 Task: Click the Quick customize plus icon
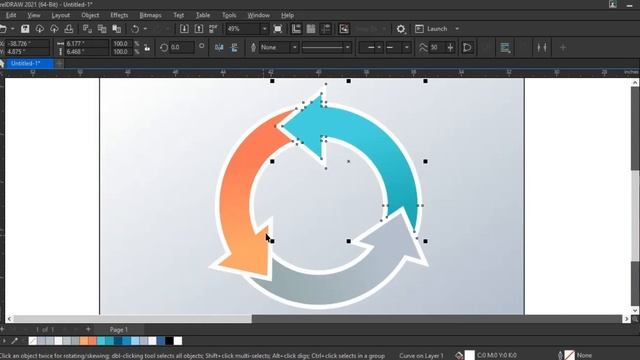(563, 48)
